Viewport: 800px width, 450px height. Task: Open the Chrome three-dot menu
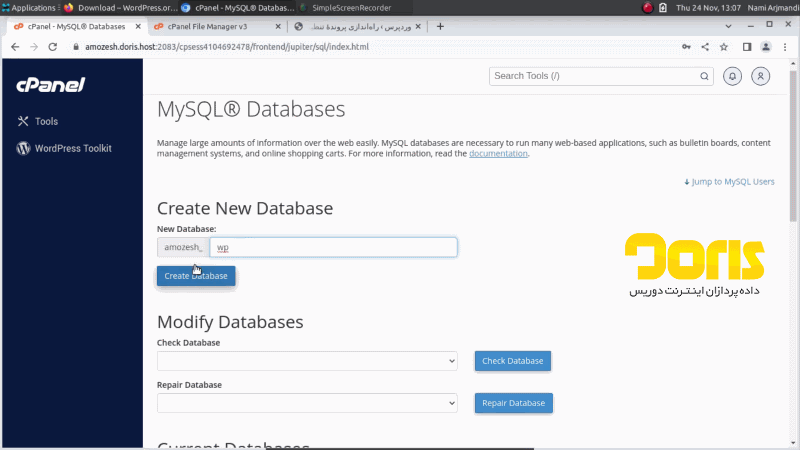point(785,47)
